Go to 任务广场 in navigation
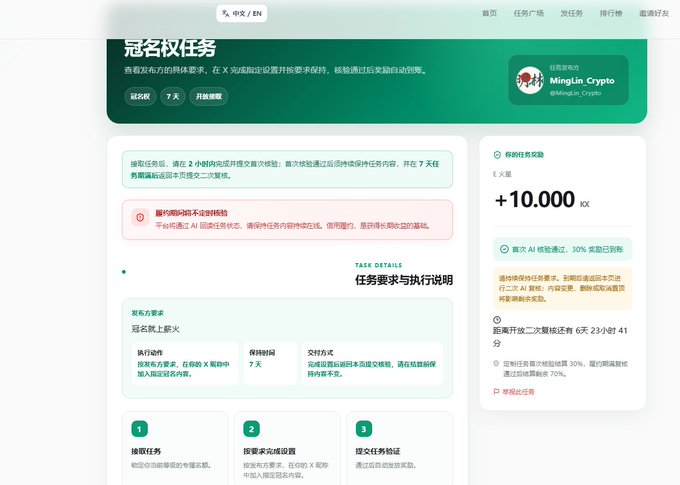The height and width of the screenshot is (485, 680). pyautogui.click(x=528, y=13)
